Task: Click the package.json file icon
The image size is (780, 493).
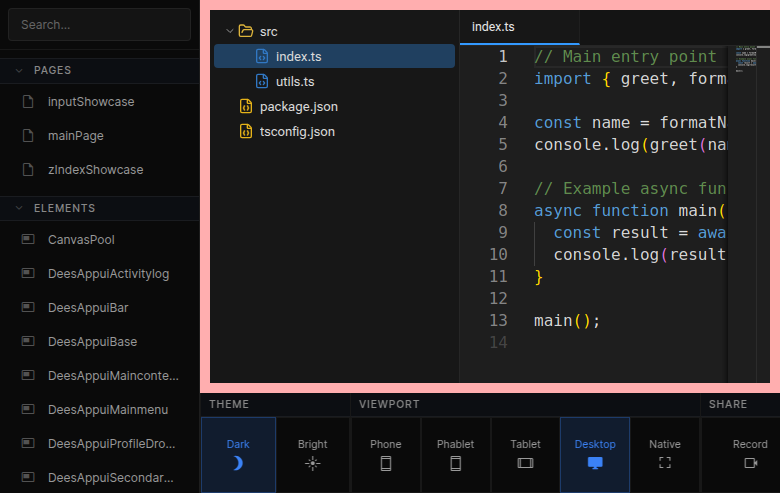Action: (245, 106)
